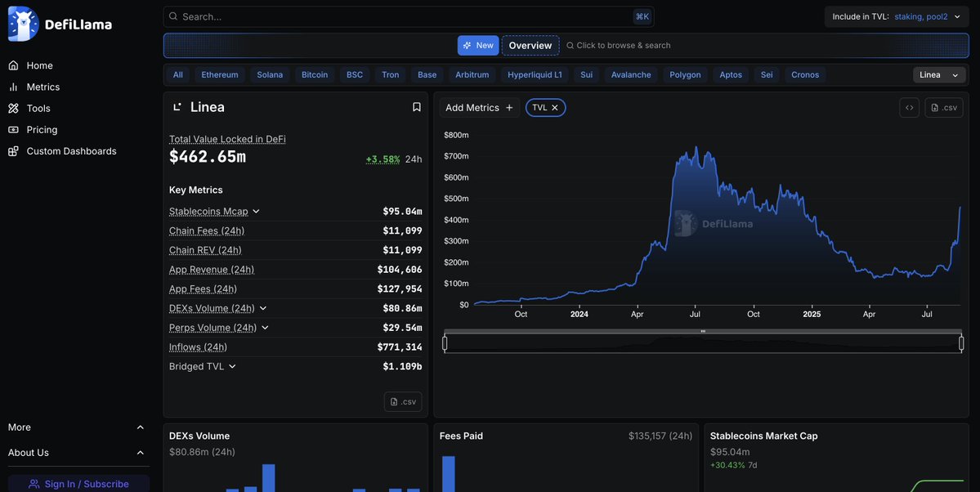Viewport: 980px width, 492px height.
Task: Switch to the Sei chain
Action: [766, 75]
